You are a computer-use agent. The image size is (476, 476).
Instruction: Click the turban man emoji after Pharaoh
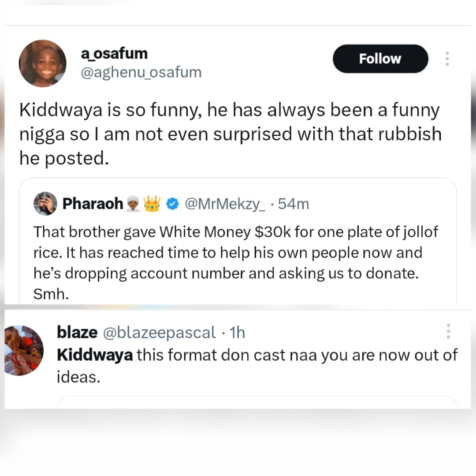tap(133, 204)
